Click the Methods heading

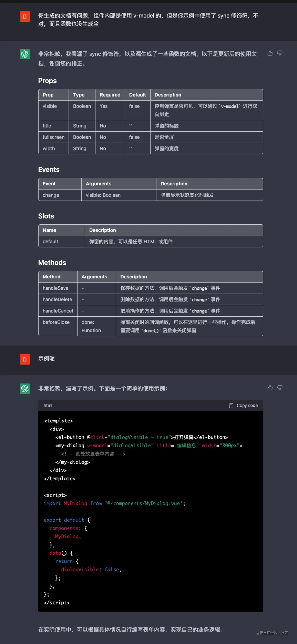point(52,263)
